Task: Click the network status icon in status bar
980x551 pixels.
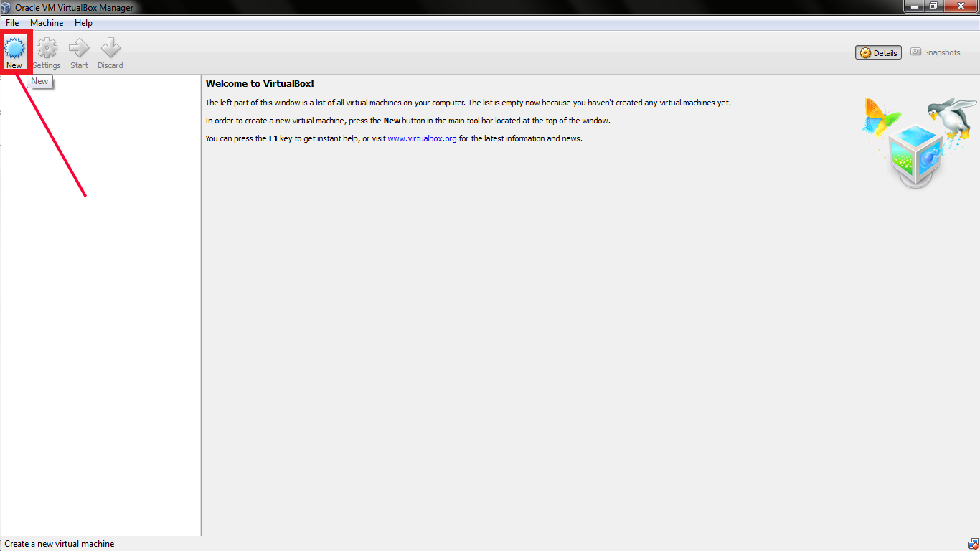Action: 973,543
